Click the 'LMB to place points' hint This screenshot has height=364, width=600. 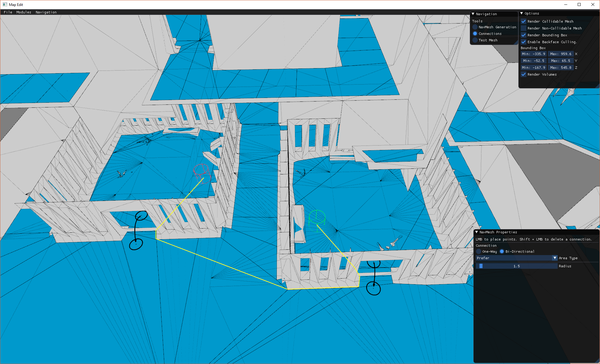tap(496, 239)
